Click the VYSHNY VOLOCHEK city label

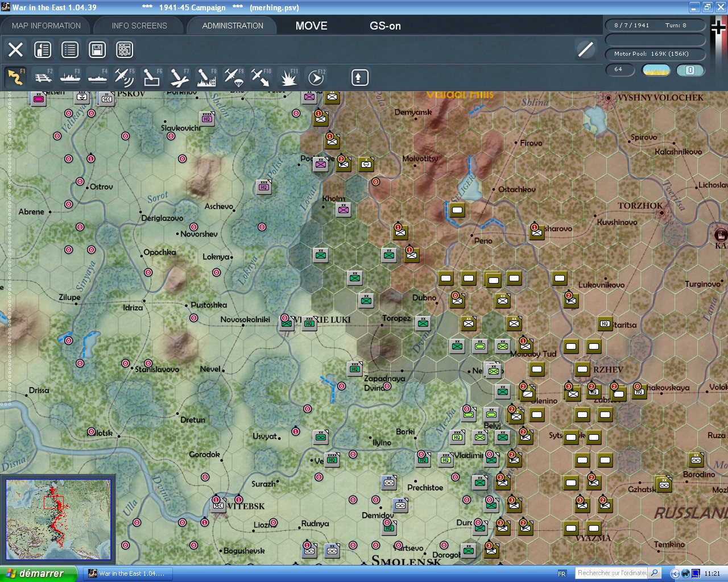(x=660, y=98)
